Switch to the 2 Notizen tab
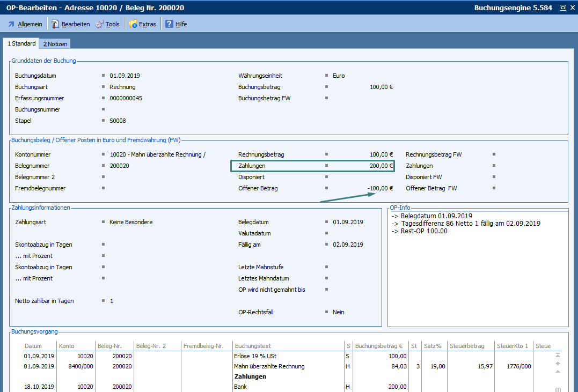Screen dimensions: 578x392 [55, 44]
